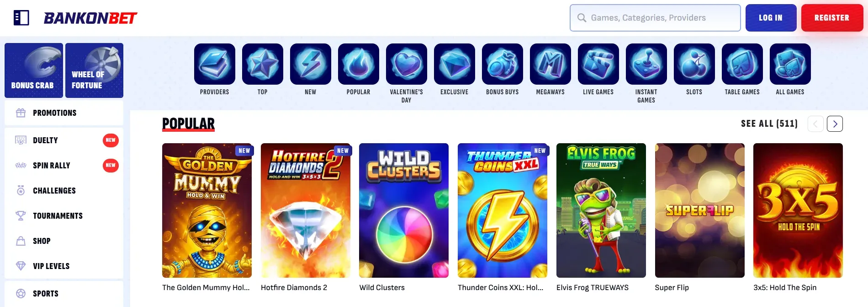Show previous Popular games with left arrow
This screenshot has height=307, width=868.
click(x=815, y=124)
